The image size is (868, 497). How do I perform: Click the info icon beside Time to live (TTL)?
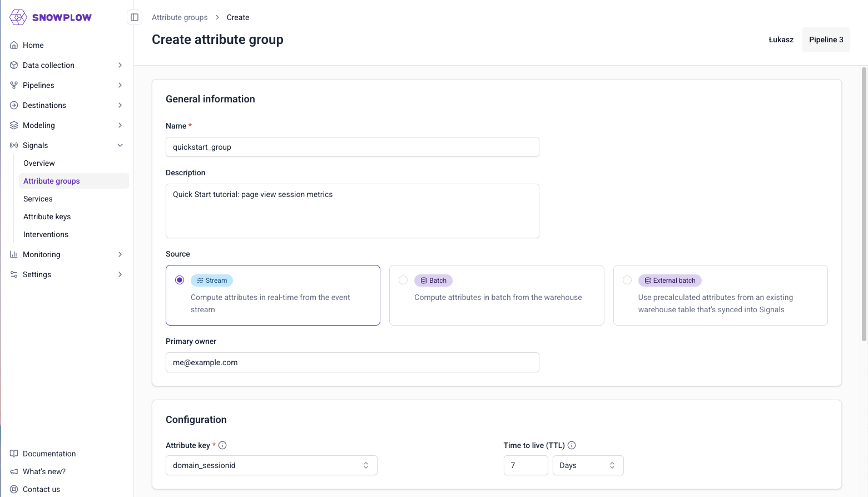tap(572, 445)
